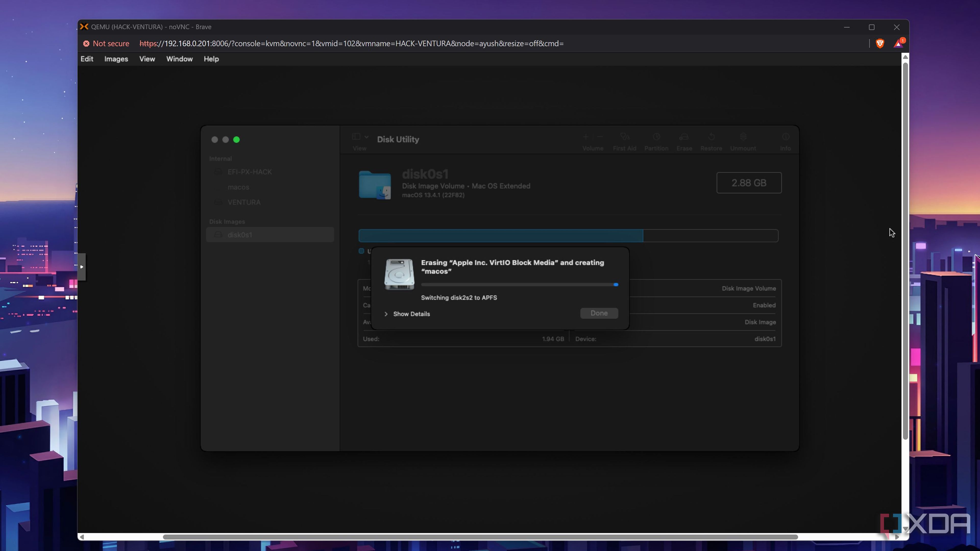This screenshot has width=980, height=551.
Task: Select the Erase toolbar icon
Action: (684, 136)
